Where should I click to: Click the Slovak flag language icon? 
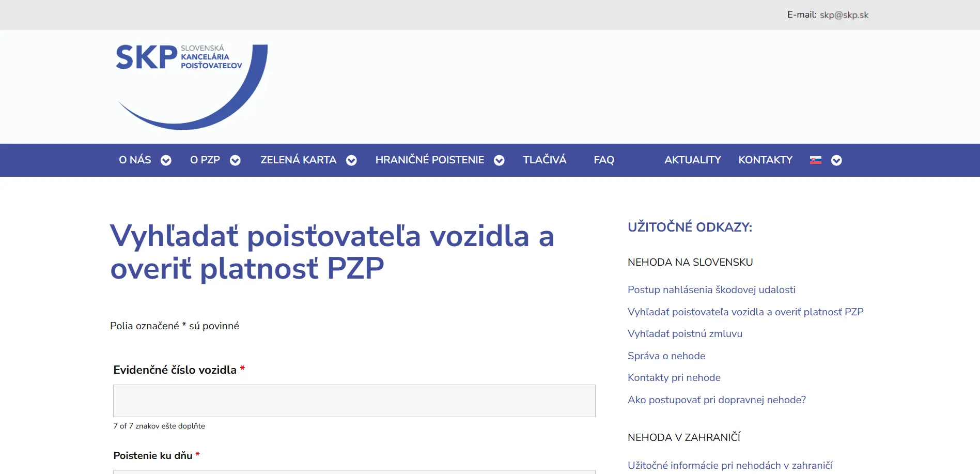pos(815,160)
